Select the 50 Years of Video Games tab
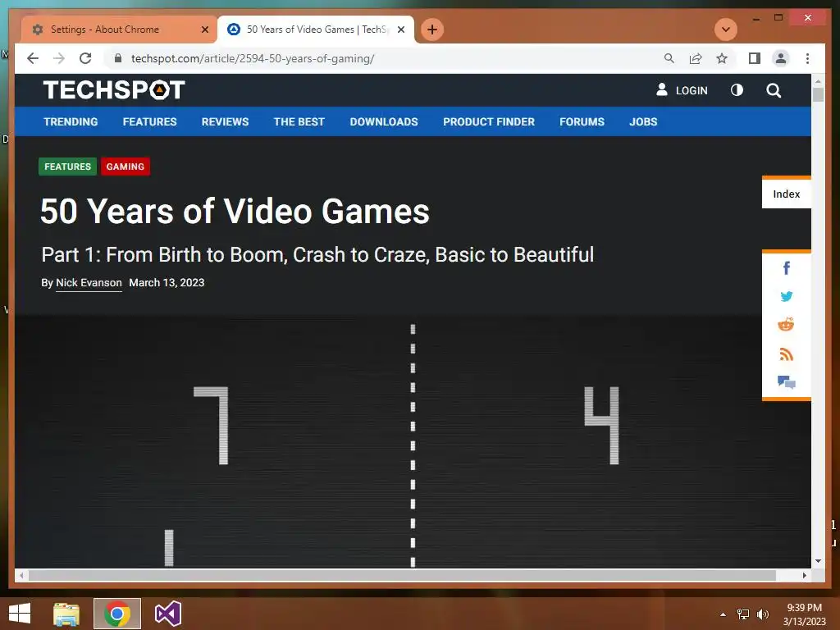840x630 pixels. [x=316, y=30]
